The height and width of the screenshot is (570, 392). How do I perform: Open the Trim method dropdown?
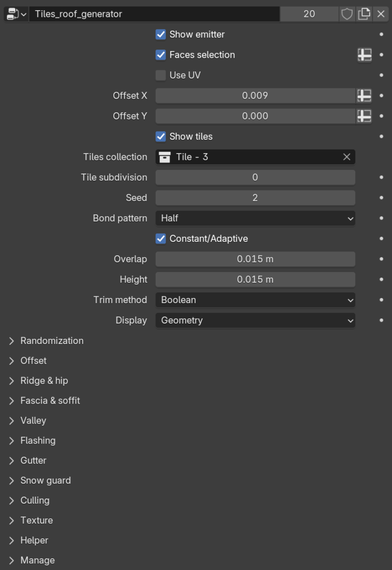255,300
